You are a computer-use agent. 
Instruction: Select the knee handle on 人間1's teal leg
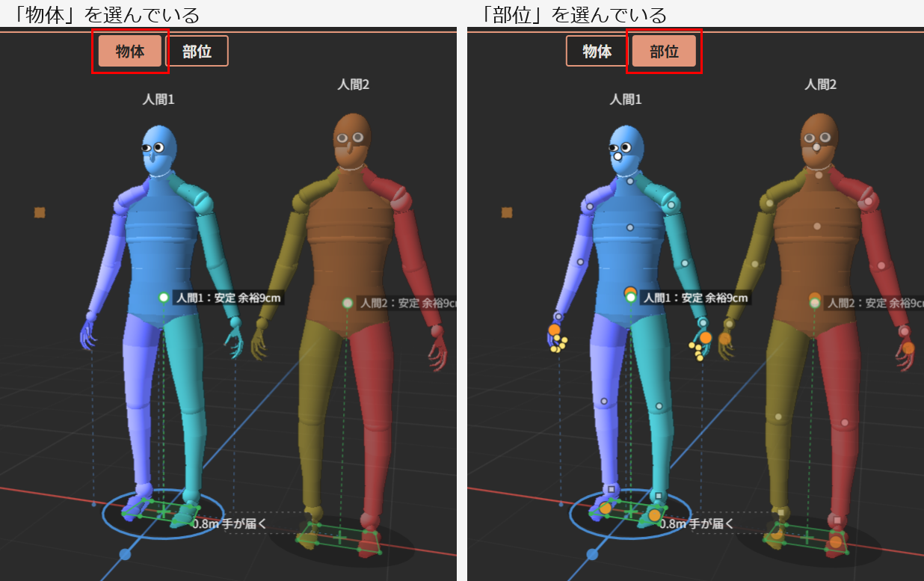(x=659, y=406)
